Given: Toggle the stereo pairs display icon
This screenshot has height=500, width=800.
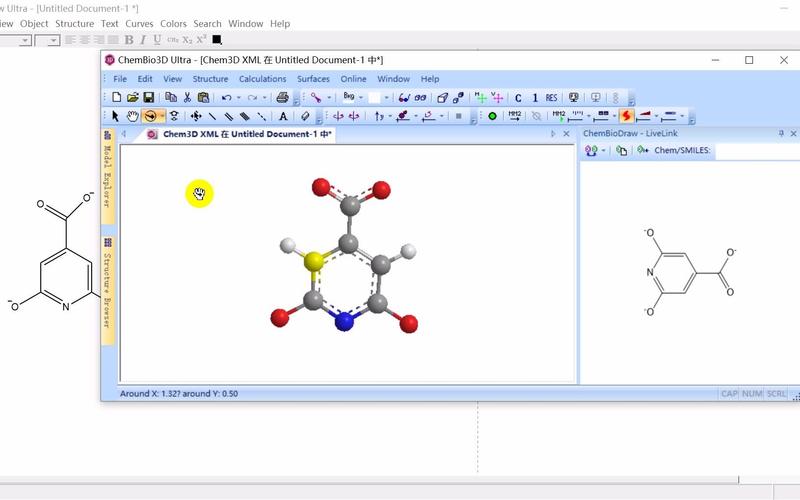Looking at the screenshot, I should click(x=420, y=97).
